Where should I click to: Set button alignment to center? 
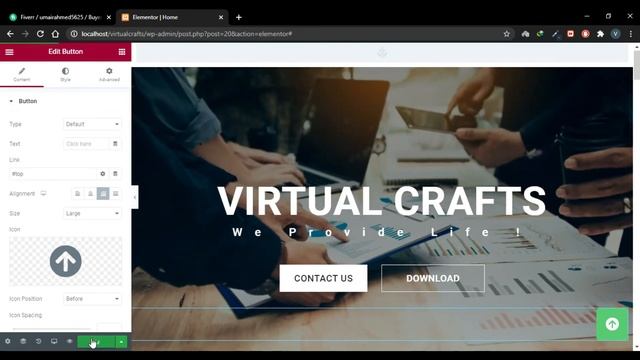[90, 193]
